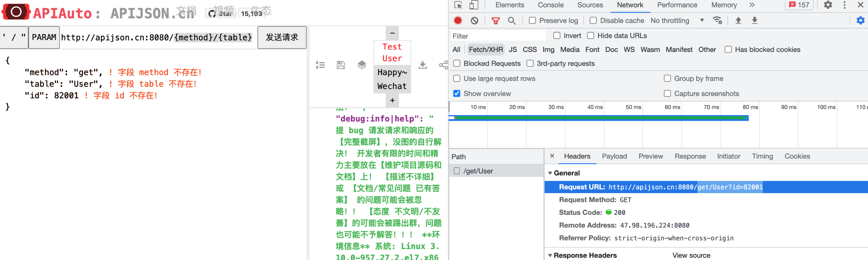Open the Elements tab
Image resolution: width=868 pixels, height=260 pixels.
(509, 5)
